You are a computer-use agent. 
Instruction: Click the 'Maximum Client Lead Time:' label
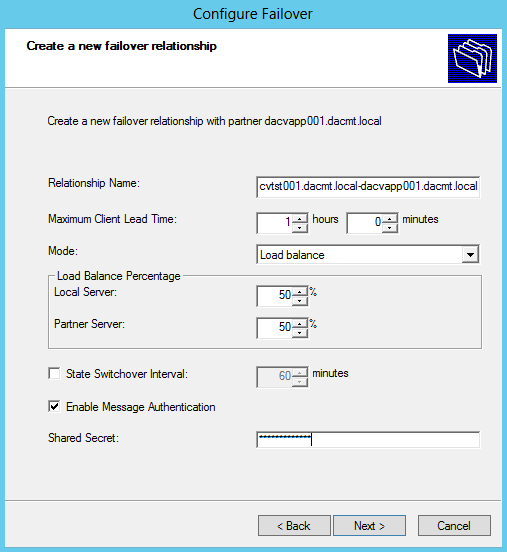[112, 219]
